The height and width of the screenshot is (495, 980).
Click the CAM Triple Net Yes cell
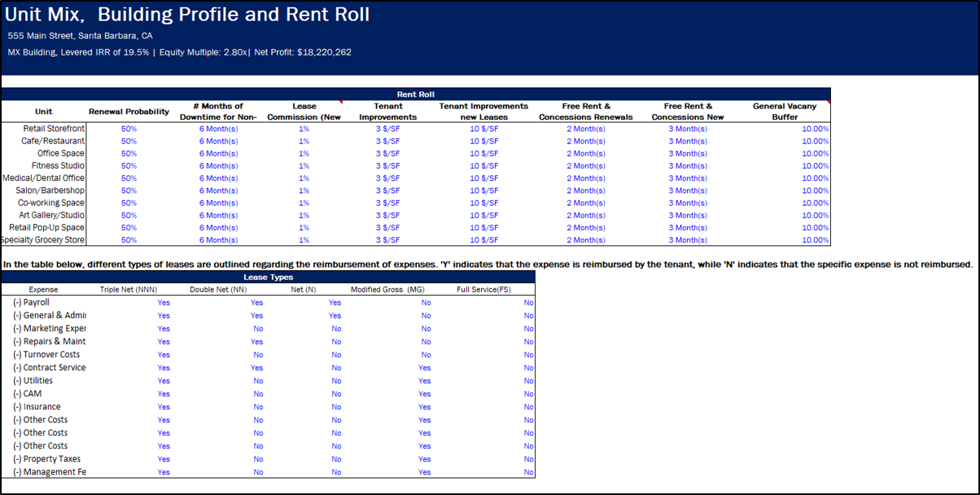164,394
